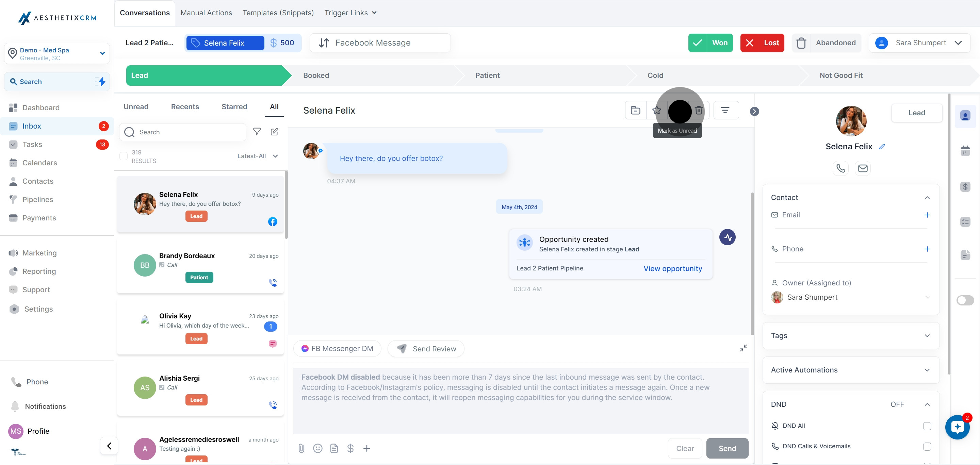Toggle the switch in right sidebar
This screenshot has width=980, height=465.
pos(965,300)
